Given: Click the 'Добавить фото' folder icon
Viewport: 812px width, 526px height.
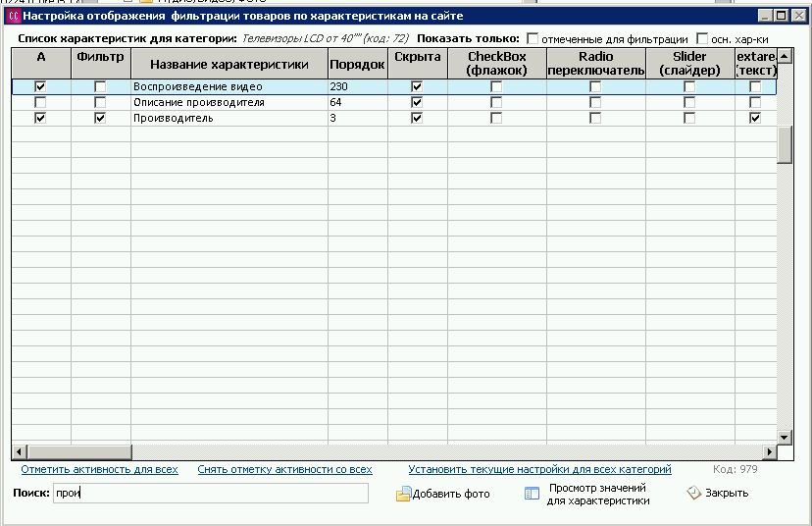Looking at the screenshot, I should click(x=403, y=494).
